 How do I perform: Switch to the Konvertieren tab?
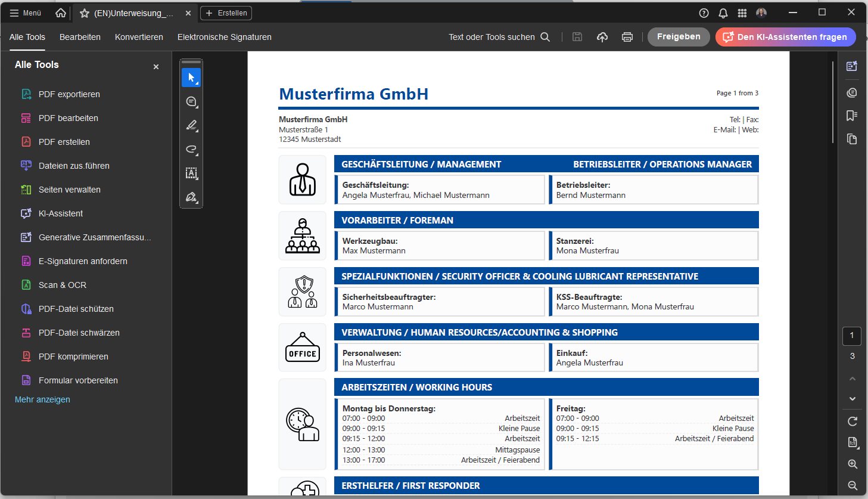[x=139, y=37]
